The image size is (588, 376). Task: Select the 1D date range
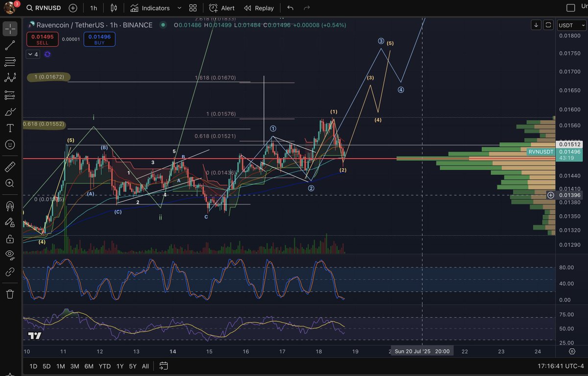33,366
